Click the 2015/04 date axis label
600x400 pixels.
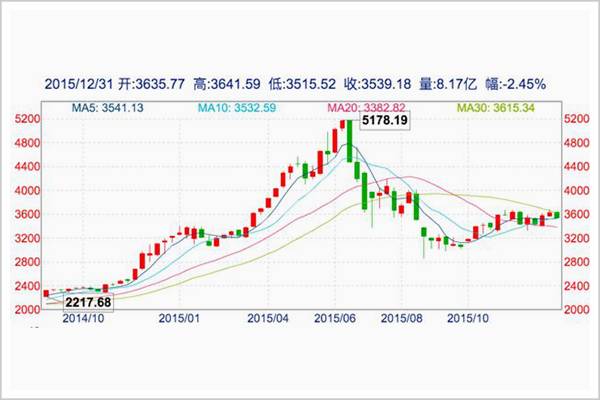click(268, 318)
